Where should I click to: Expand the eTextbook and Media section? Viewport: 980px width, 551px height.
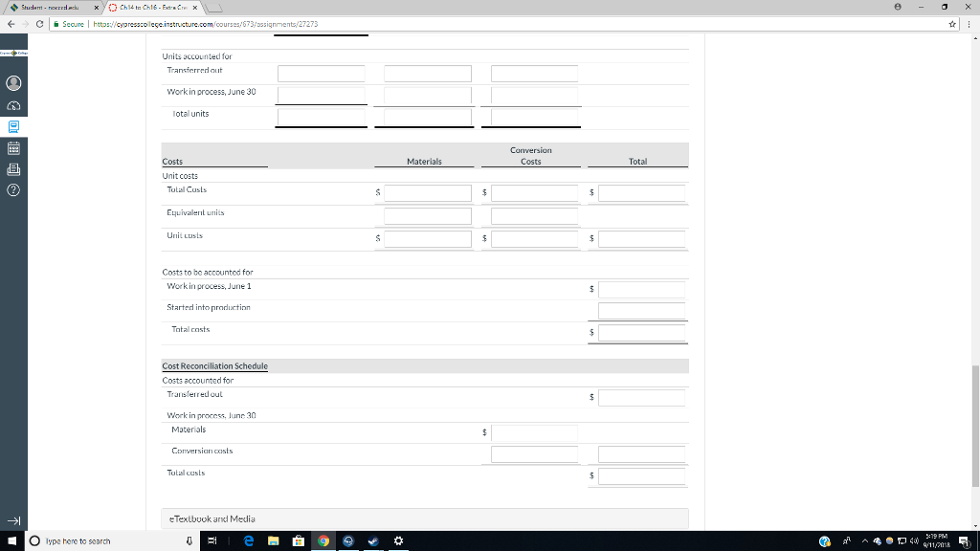pyautogui.click(x=425, y=518)
